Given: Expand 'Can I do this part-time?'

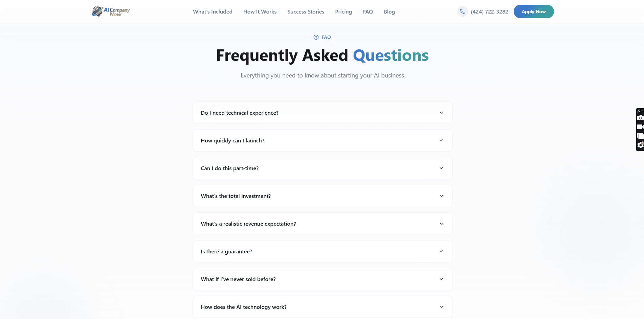Looking at the screenshot, I should coord(322,168).
